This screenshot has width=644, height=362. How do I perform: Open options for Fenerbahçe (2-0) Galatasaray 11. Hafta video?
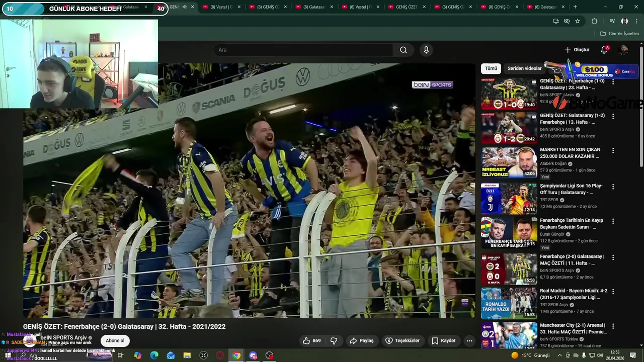pyautogui.click(x=613, y=257)
